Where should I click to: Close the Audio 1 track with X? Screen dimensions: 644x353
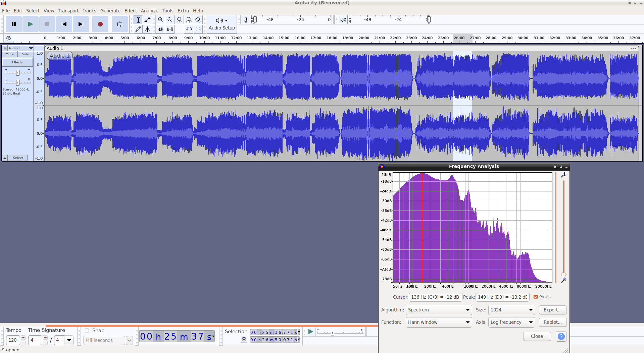(x=5, y=48)
